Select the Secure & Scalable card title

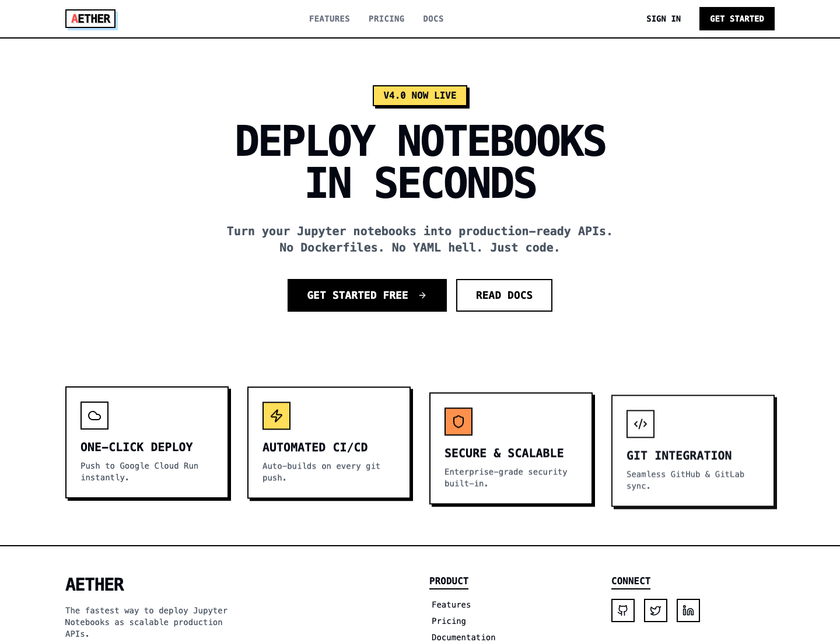(x=504, y=453)
